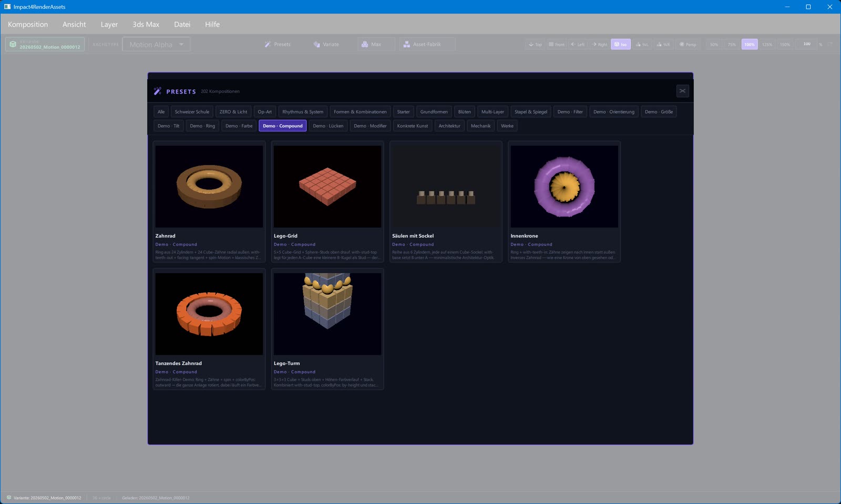Viewport: 841px width, 504px height.
Task: Close the Presets dialog panel
Action: coord(682,91)
